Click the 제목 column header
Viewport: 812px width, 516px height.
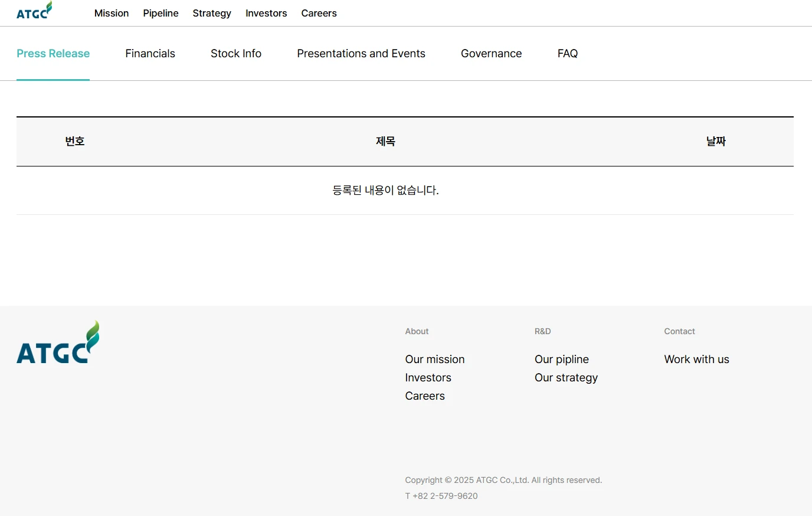[x=385, y=142]
